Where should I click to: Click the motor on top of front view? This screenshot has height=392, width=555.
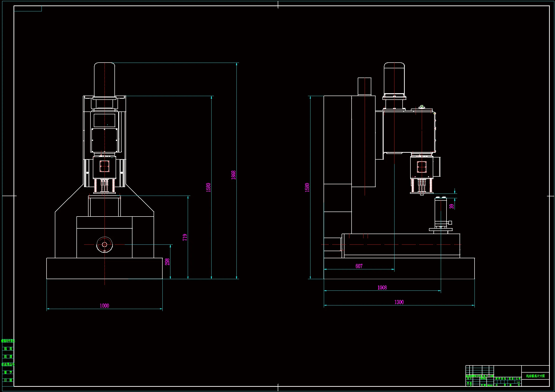(x=104, y=80)
